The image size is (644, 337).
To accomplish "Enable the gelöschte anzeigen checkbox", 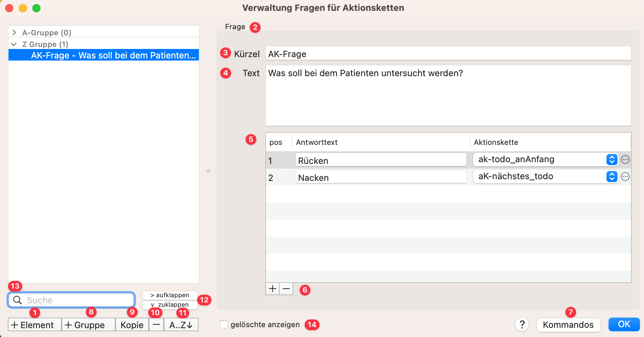I will (224, 324).
